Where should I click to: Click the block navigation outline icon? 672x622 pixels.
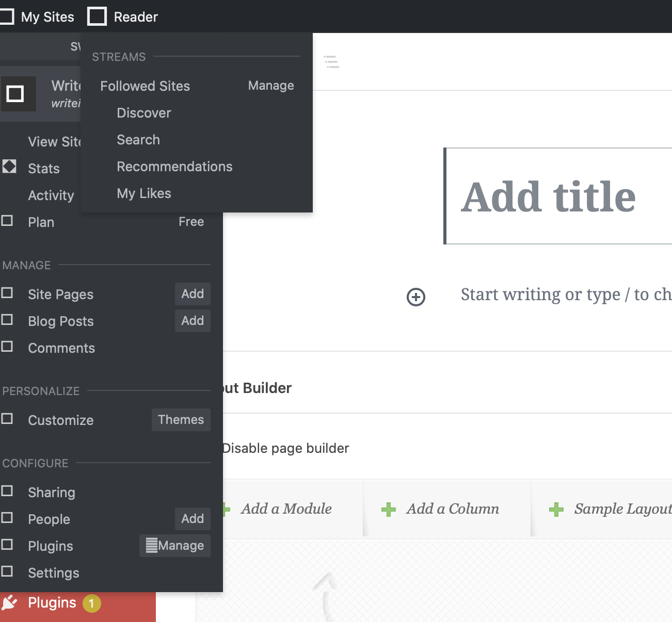click(331, 62)
